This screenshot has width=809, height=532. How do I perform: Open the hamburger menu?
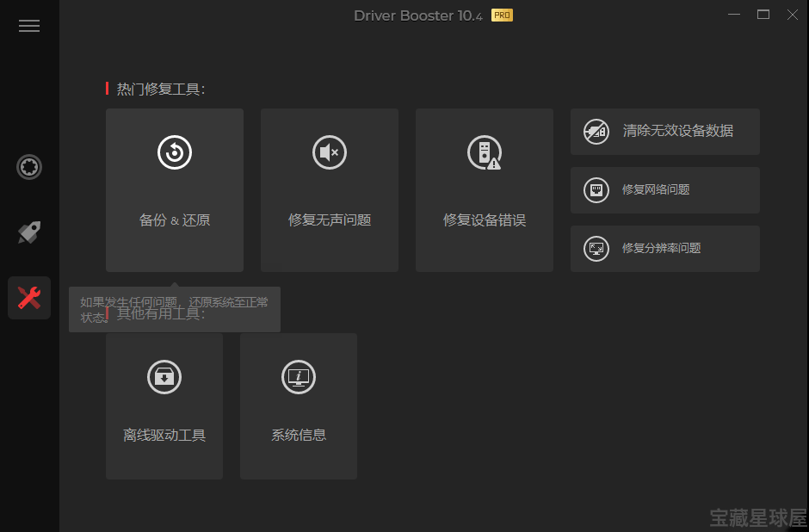click(29, 26)
